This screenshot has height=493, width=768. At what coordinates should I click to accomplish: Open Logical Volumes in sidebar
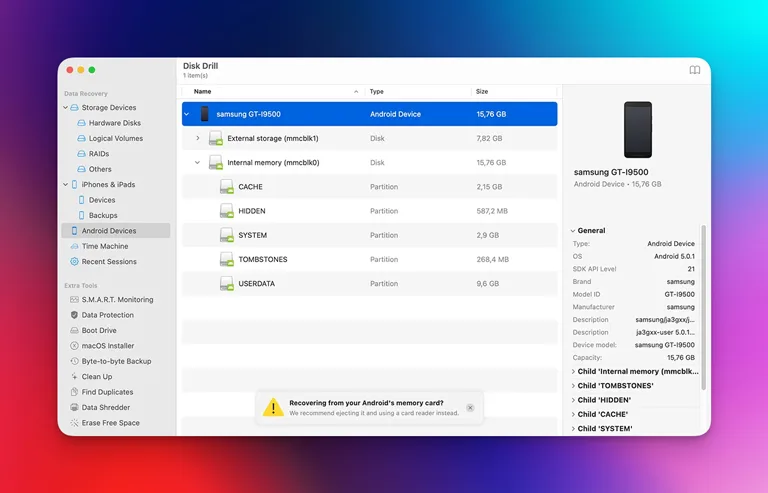(116, 138)
